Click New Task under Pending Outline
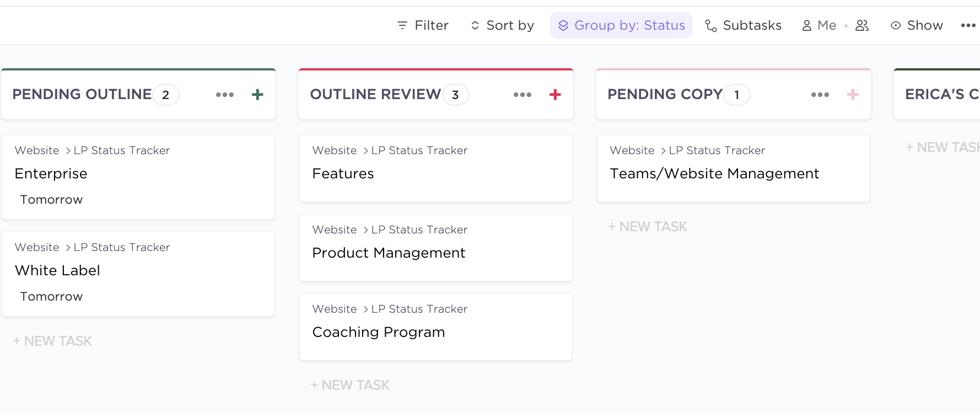Viewport: 980px width, 414px height. pyautogui.click(x=53, y=341)
